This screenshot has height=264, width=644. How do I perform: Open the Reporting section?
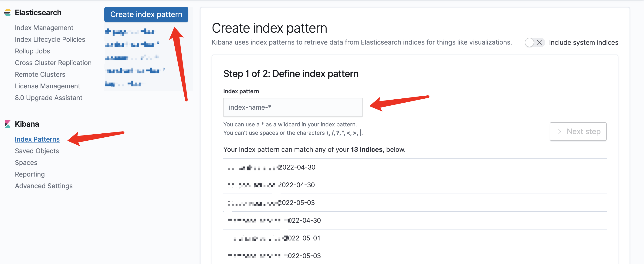30,174
